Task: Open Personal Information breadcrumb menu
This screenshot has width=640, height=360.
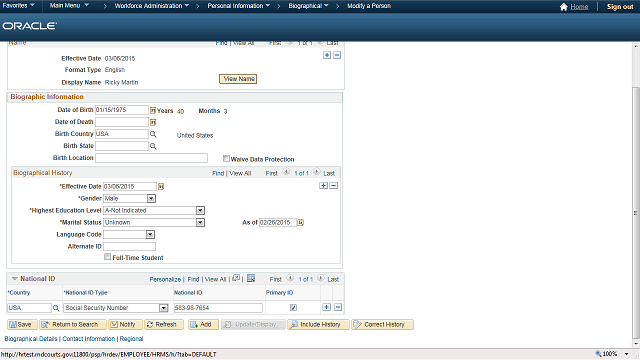Action: pos(238,6)
